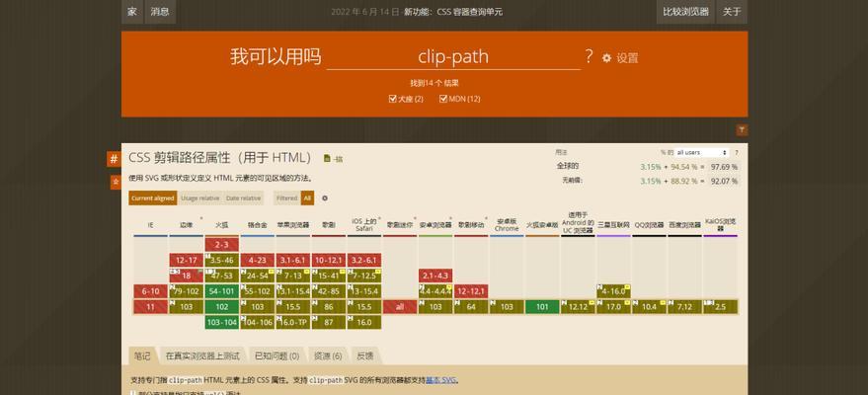Image resolution: width=868 pixels, height=395 pixels.
Task: Open the 关于 about page
Action: (732, 12)
